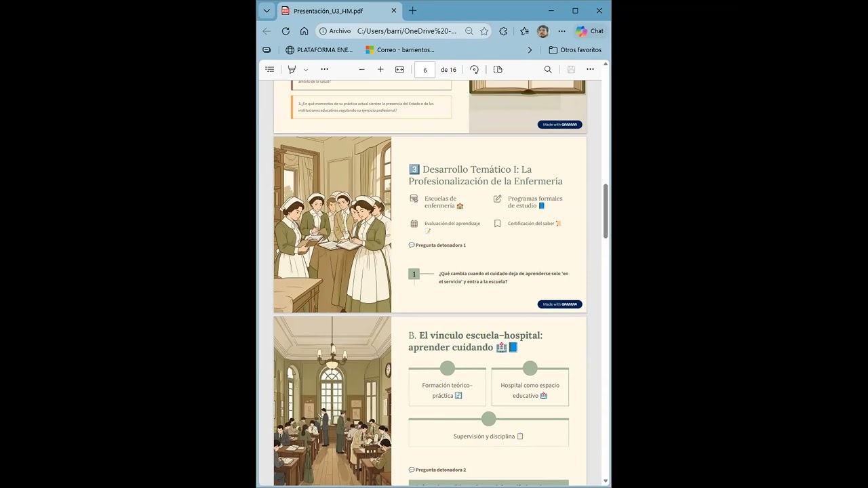Viewport: 868px width, 488px height.
Task: Close the Presentación_U3_HM.pdf tab
Action: tap(394, 11)
